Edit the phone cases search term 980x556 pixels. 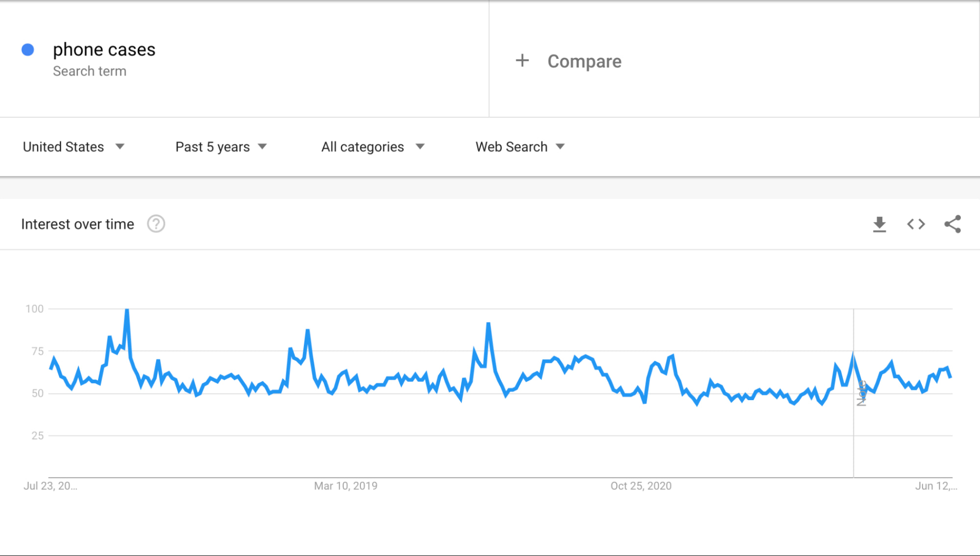tap(104, 50)
